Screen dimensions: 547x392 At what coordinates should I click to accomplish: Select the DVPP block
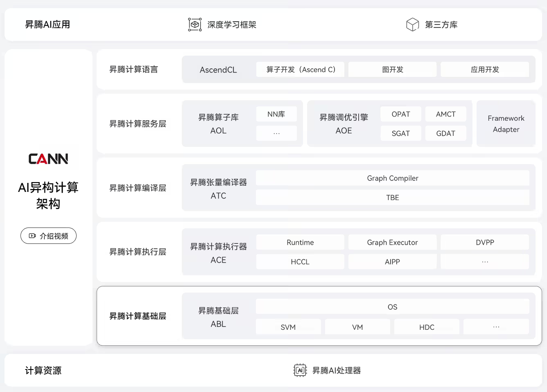(485, 242)
